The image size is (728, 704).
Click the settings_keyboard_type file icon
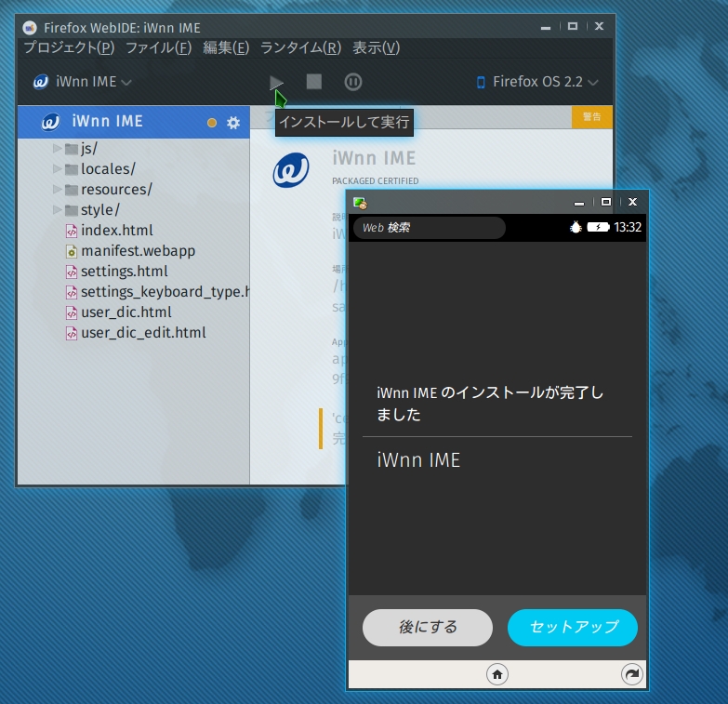(x=71, y=292)
